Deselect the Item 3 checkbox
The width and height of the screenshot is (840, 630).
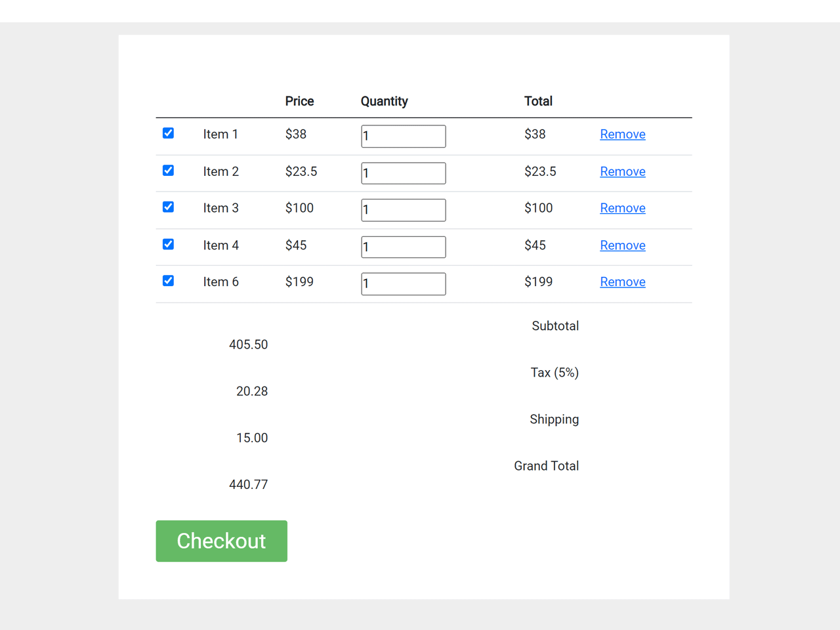click(x=168, y=207)
